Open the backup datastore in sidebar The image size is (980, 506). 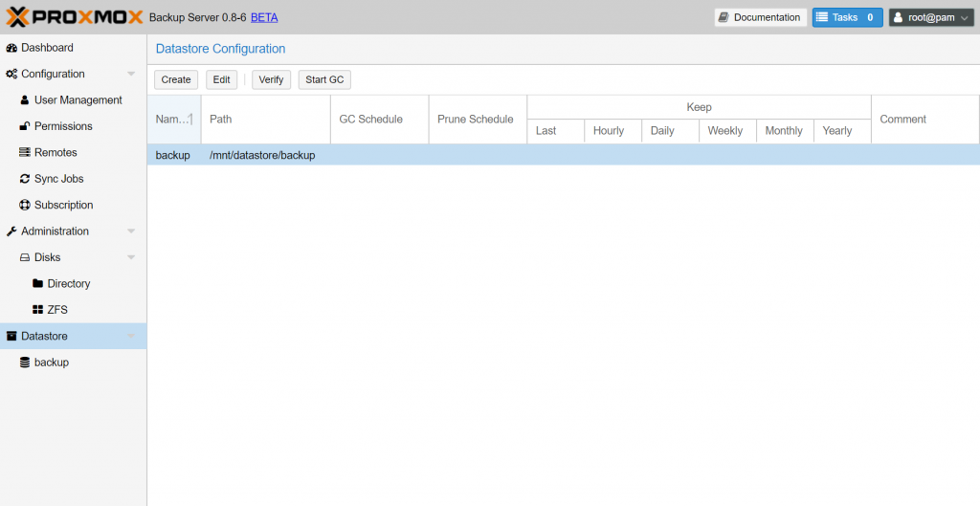73,363
